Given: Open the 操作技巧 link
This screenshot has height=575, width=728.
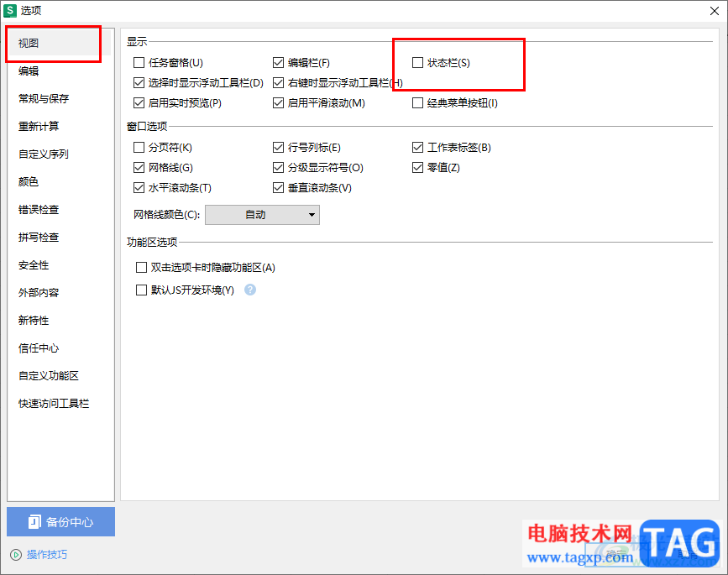Looking at the screenshot, I should point(47,555).
